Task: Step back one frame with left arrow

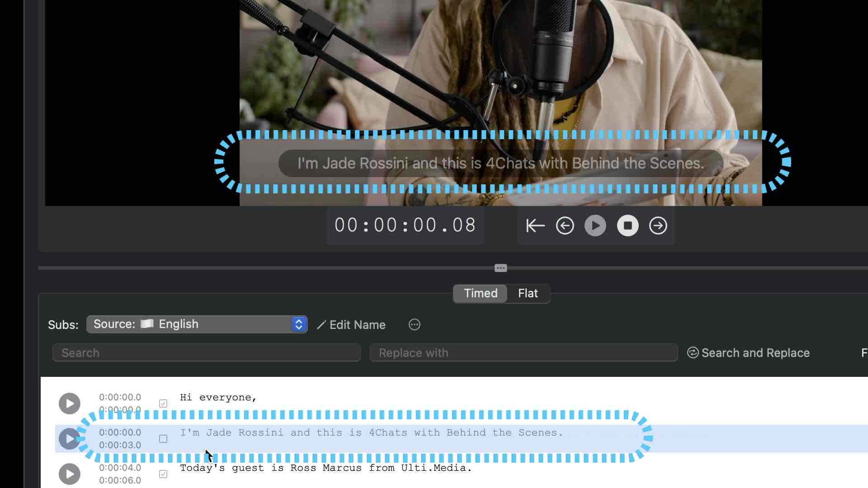Action: coord(565,225)
